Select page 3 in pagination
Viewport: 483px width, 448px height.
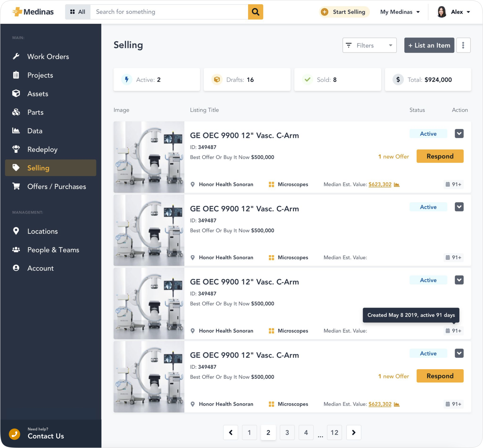[287, 432]
